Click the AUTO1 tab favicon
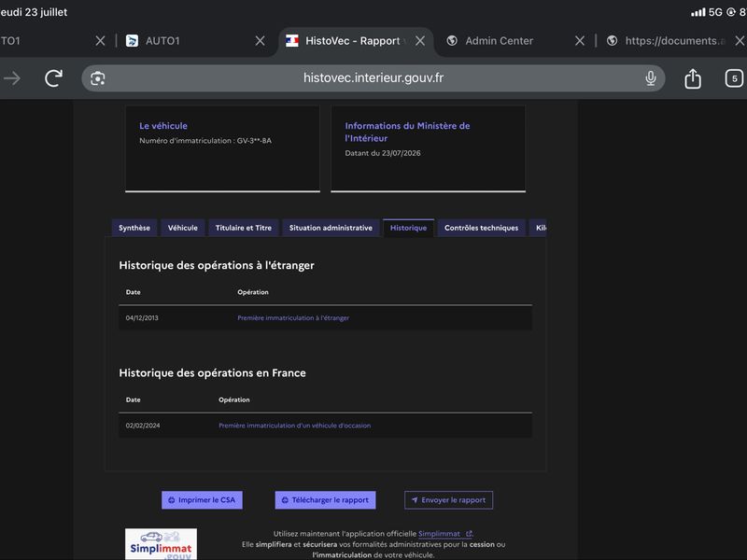 [x=132, y=41]
